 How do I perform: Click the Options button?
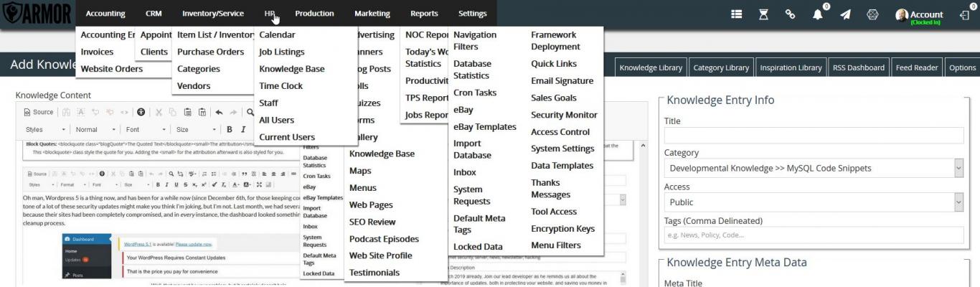click(962, 67)
